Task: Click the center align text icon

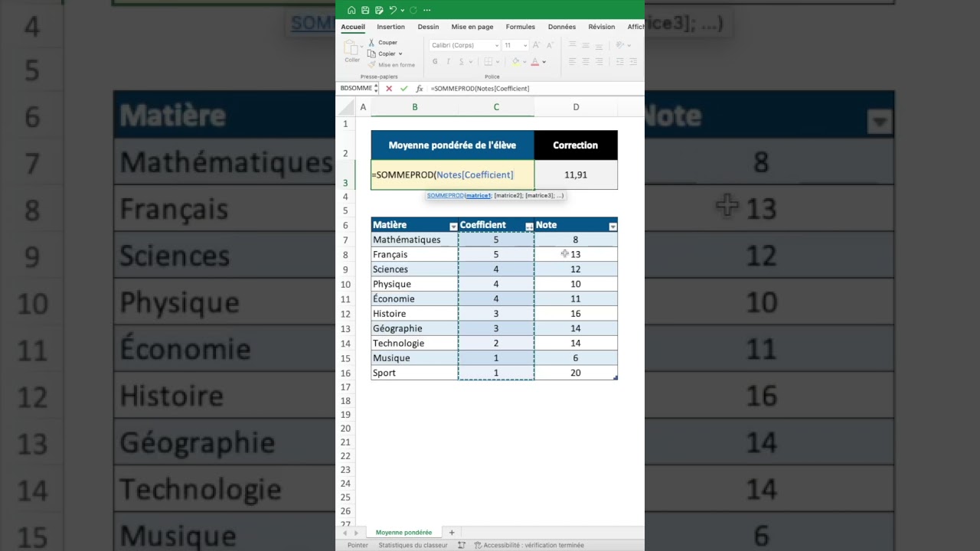Action: (586, 61)
